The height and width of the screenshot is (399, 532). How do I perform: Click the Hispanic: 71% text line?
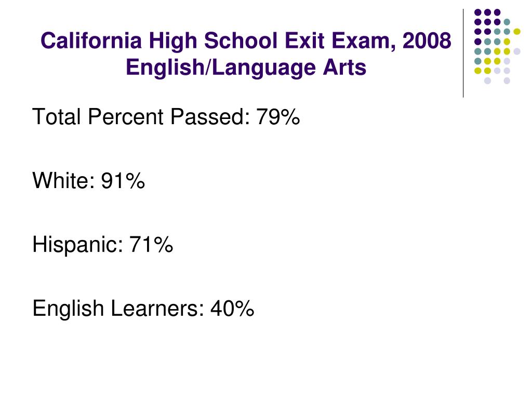(x=102, y=245)
